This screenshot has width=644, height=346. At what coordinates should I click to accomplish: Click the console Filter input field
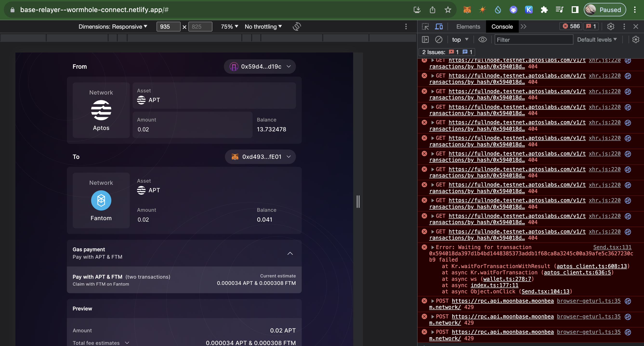tap(534, 39)
